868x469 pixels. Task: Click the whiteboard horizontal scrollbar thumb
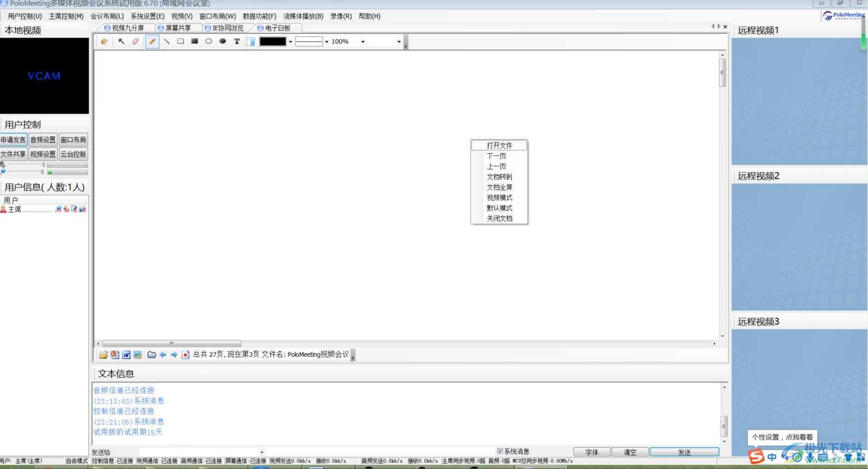click(x=172, y=343)
